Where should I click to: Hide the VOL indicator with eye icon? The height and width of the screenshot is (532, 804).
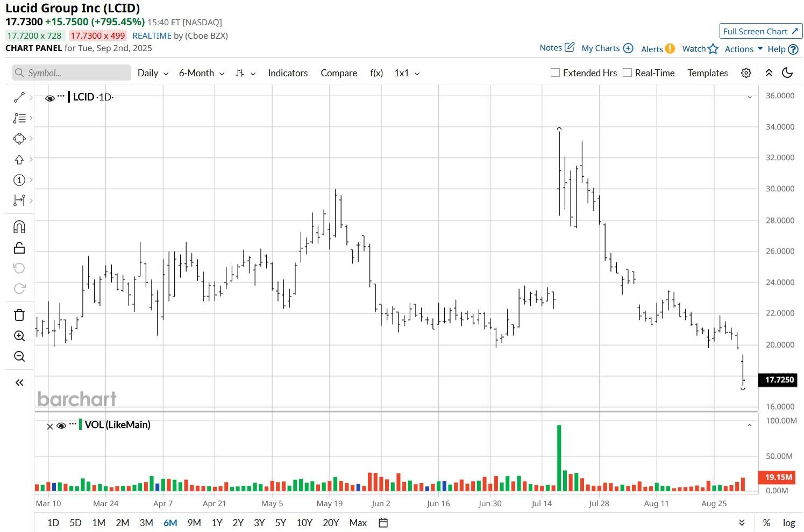(x=61, y=426)
